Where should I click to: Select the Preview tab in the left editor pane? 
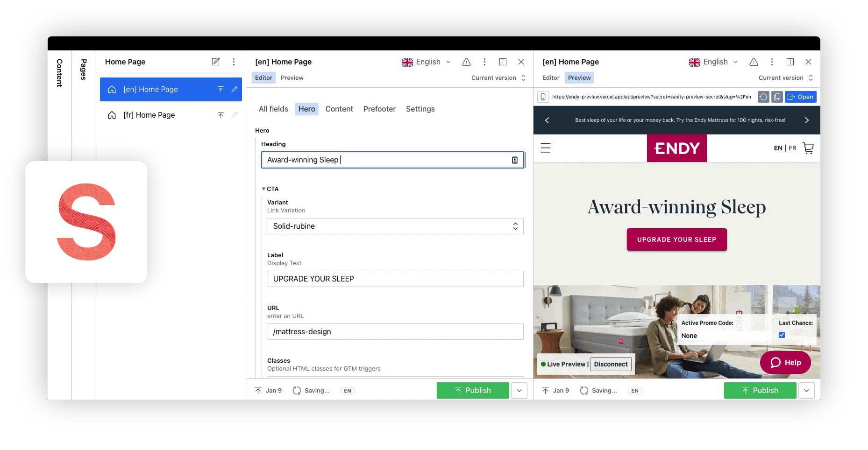tap(292, 77)
